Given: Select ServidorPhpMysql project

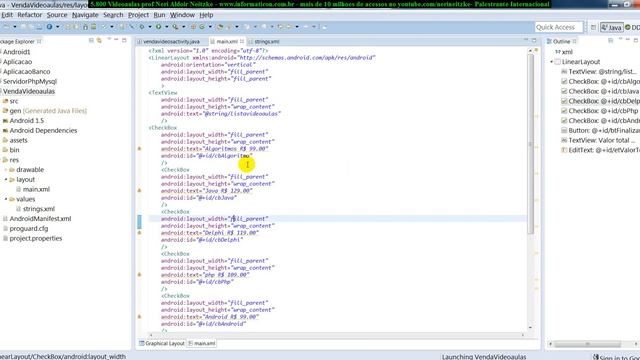Looking at the screenshot, I should tap(30, 82).
